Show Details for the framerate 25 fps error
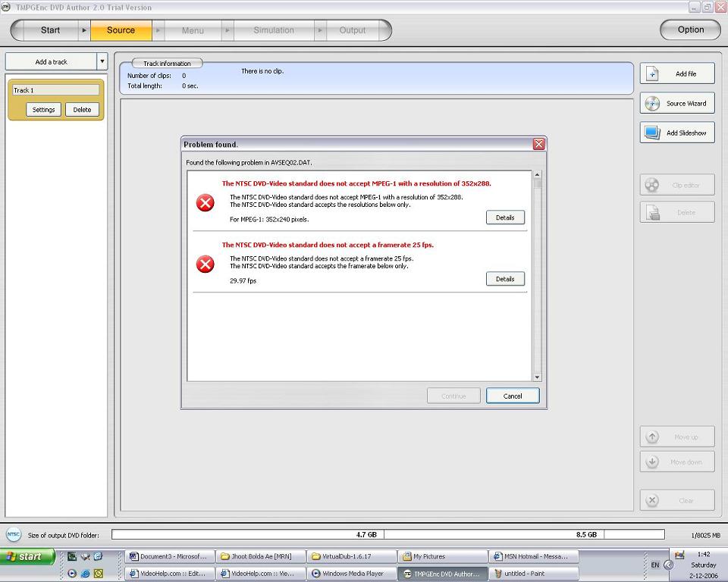 [505, 278]
